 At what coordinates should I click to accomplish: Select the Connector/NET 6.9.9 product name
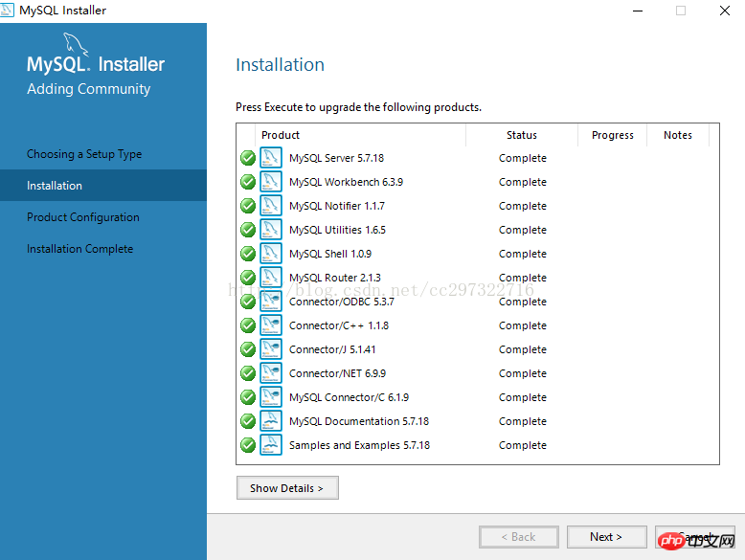337,373
